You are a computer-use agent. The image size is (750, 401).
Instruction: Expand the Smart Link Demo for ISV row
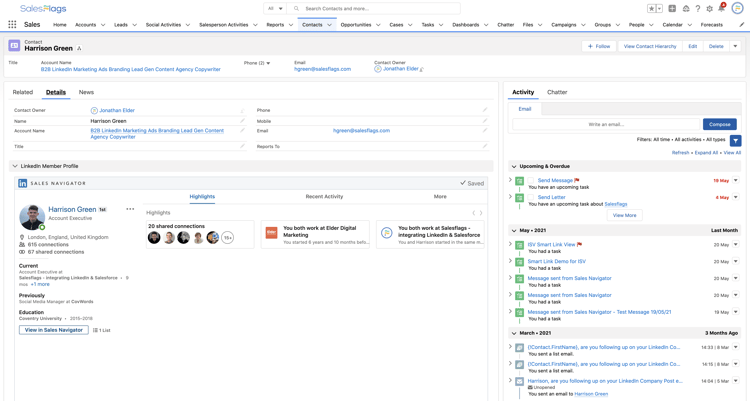click(510, 261)
